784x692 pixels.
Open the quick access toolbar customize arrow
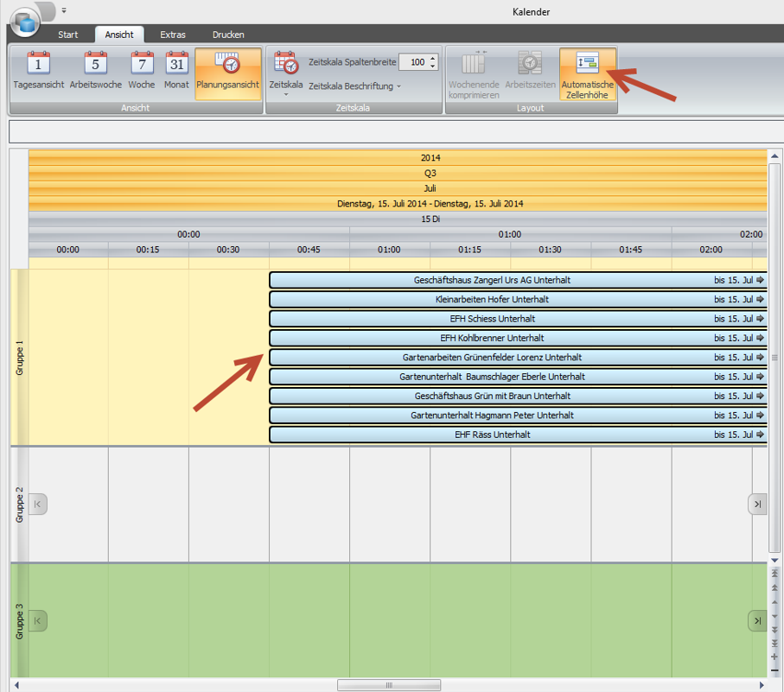click(x=64, y=10)
